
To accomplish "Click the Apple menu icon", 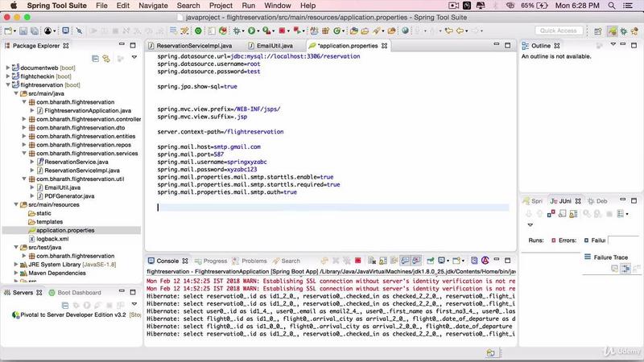I will 14,6.
